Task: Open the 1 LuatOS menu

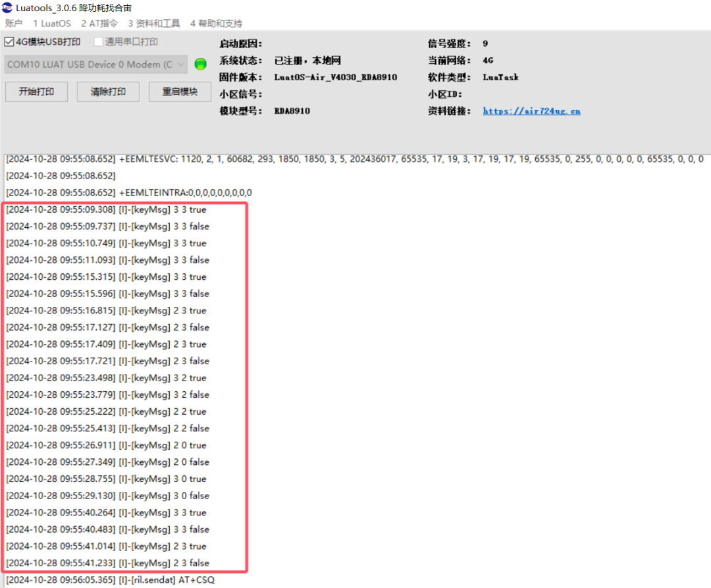Action: (x=52, y=24)
